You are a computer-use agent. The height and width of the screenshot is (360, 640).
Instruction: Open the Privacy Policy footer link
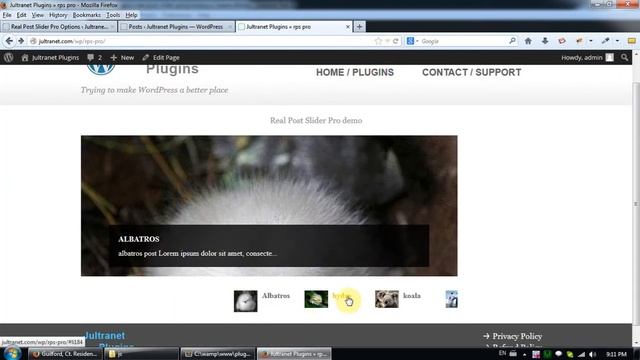[x=517, y=336]
